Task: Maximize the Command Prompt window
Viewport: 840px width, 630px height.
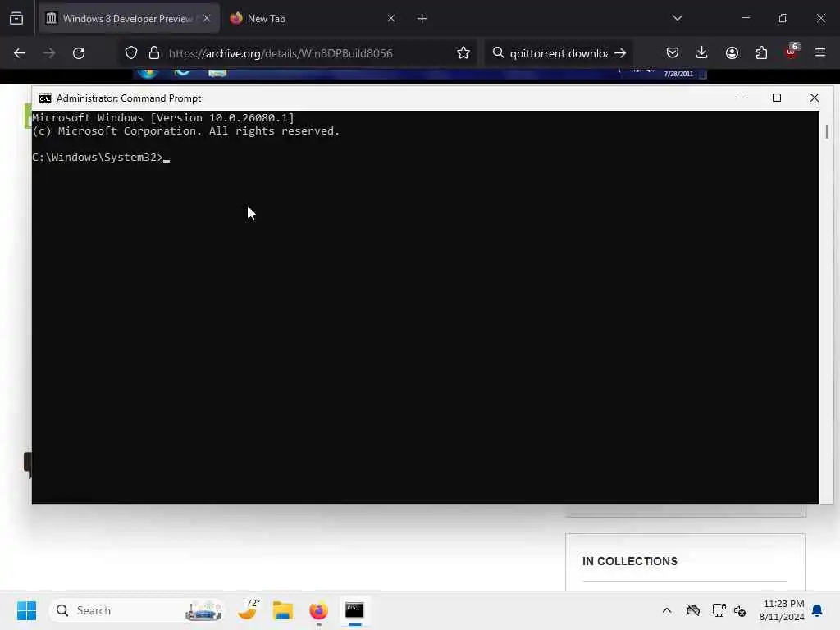Action: click(777, 98)
